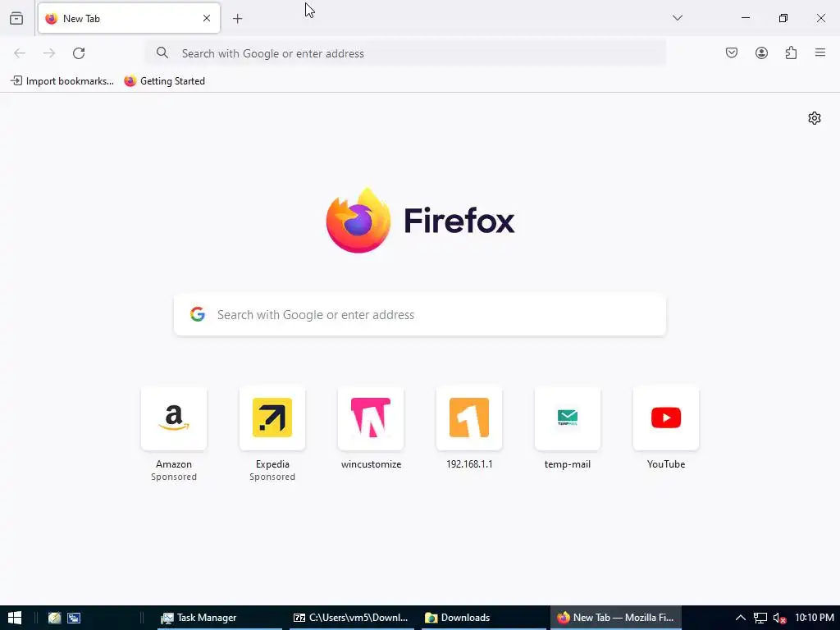Open the Getting Started bookmark
The image size is (840, 630).
pos(164,81)
